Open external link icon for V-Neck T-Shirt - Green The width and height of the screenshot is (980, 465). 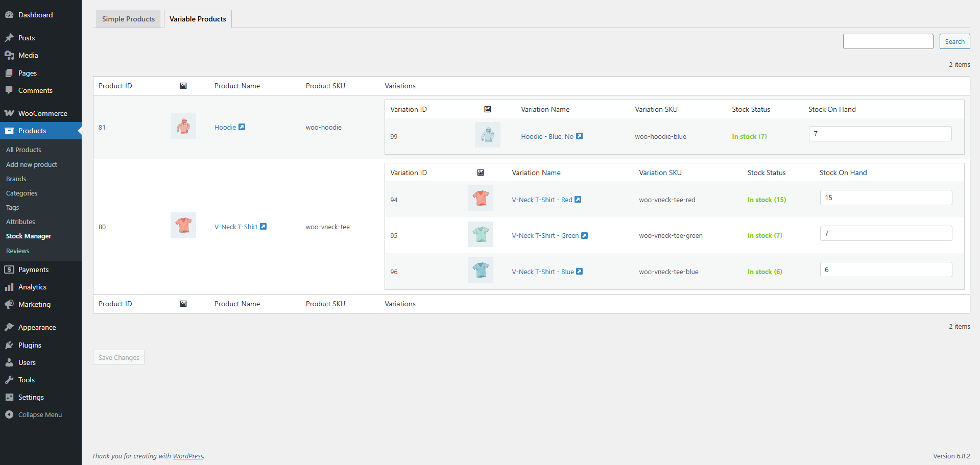click(x=585, y=235)
